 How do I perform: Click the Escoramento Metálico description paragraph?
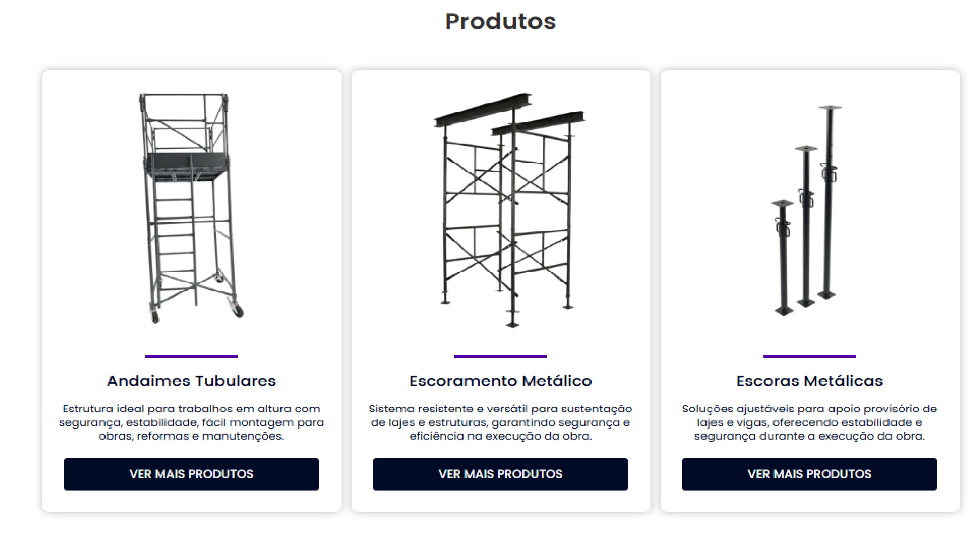tap(500, 422)
